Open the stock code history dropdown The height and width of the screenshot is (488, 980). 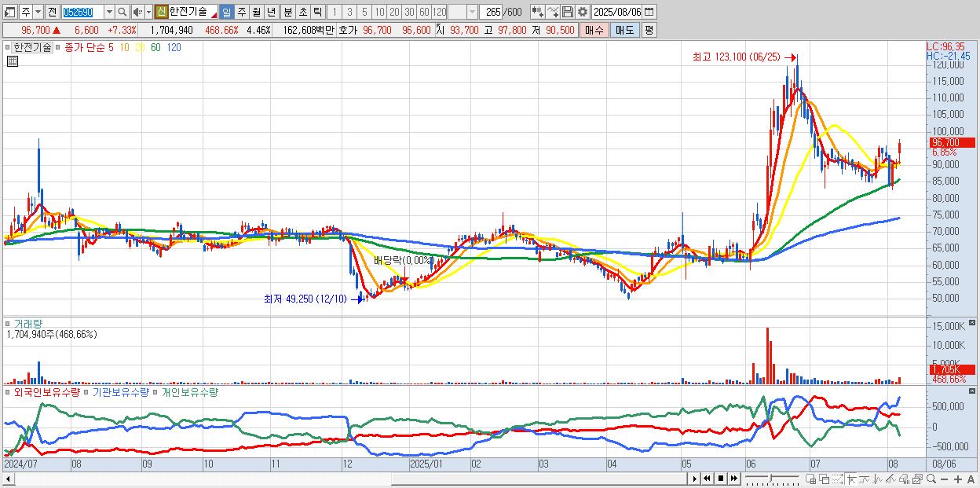click(x=109, y=12)
